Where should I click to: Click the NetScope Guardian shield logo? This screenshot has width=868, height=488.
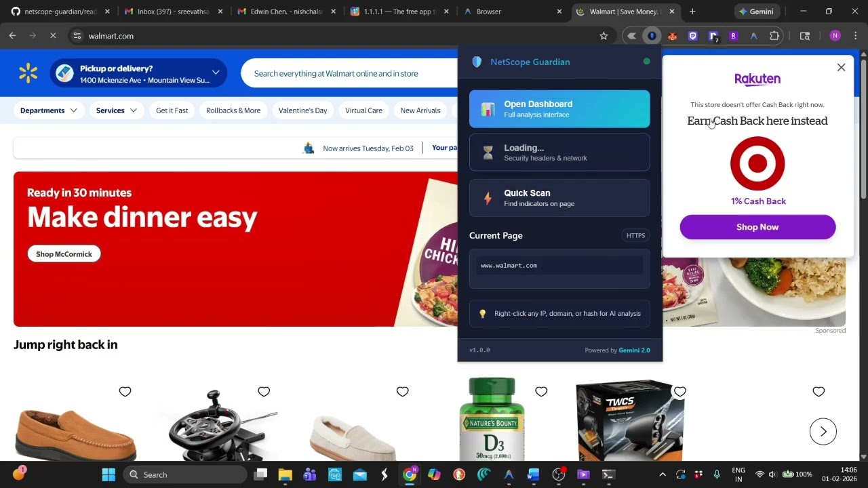coord(477,62)
